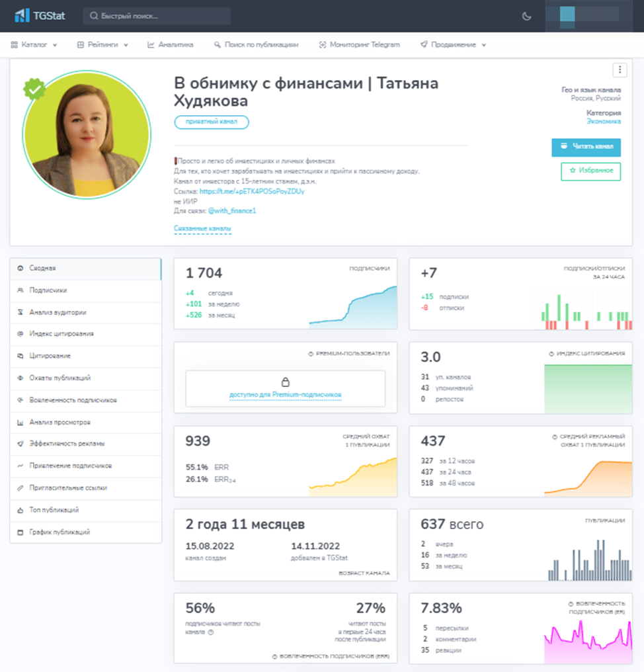644x672 pixels.
Task: Click the @with_finance1 contact link
Action: pyautogui.click(x=232, y=211)
